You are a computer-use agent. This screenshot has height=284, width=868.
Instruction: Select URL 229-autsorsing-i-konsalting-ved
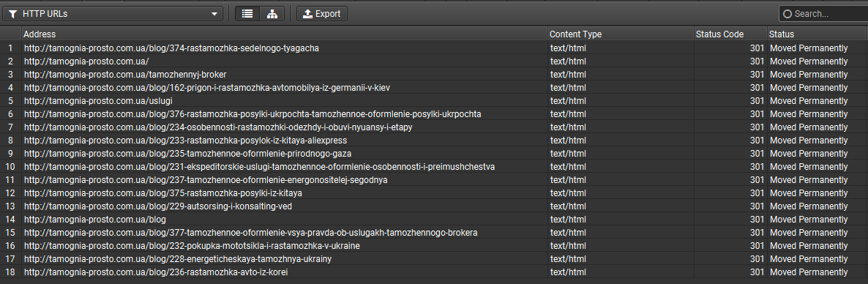point(158,206)
